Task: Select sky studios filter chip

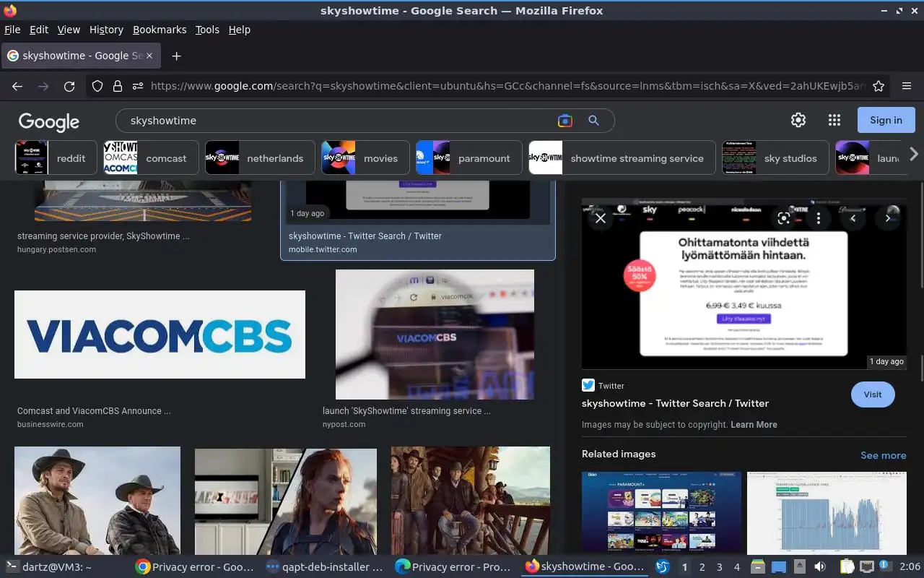Action: coord(775,158)
